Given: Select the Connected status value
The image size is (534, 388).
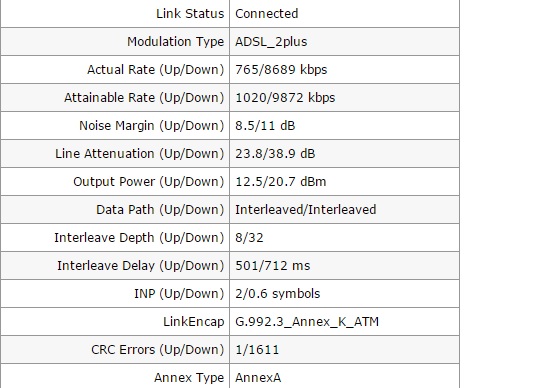Looking at the screenshot, I should 267,14.
